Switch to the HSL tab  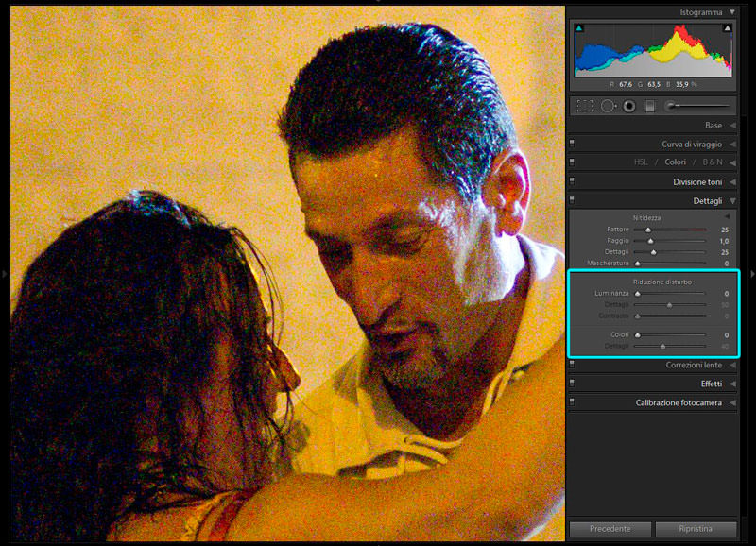[x=640, y=162]
